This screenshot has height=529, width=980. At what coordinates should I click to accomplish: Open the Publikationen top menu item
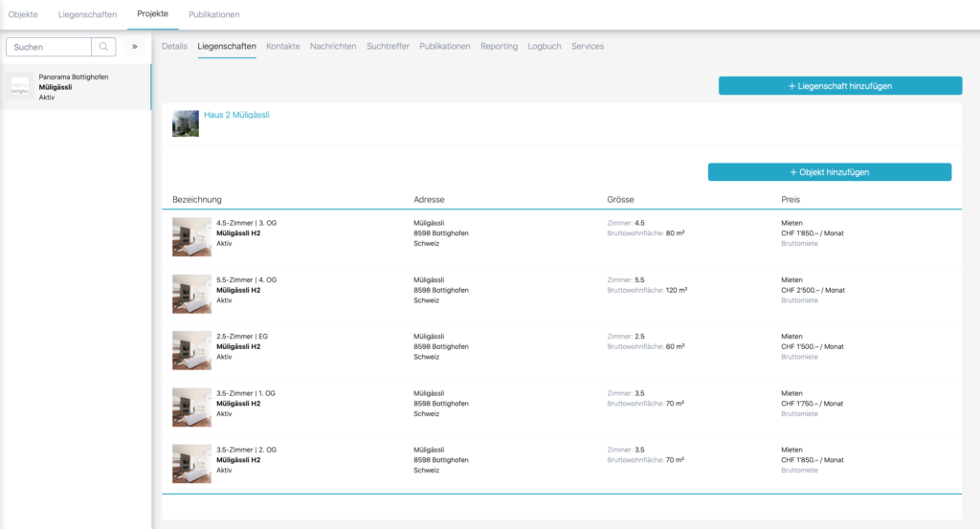[214, 14]
